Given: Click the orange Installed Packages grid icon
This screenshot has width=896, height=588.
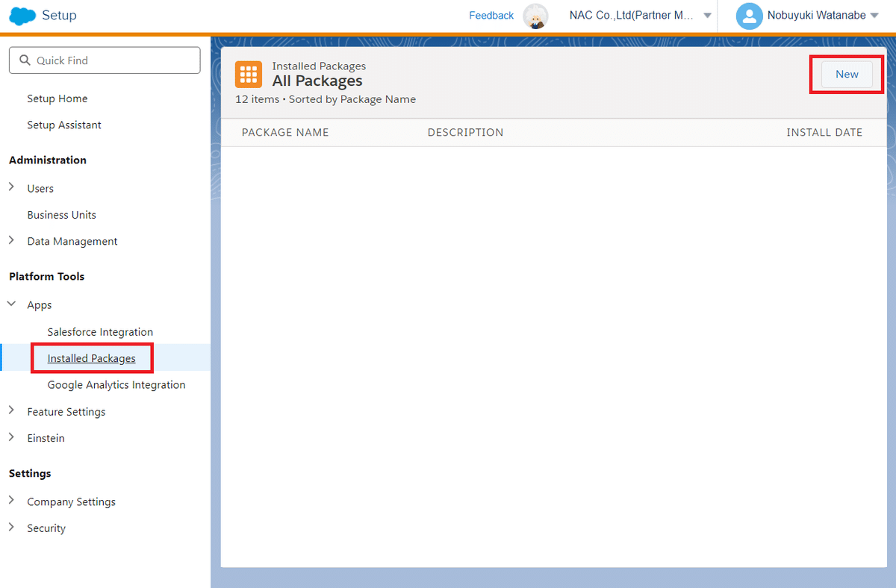Looking at the screenshot, I should pos(249,75).
